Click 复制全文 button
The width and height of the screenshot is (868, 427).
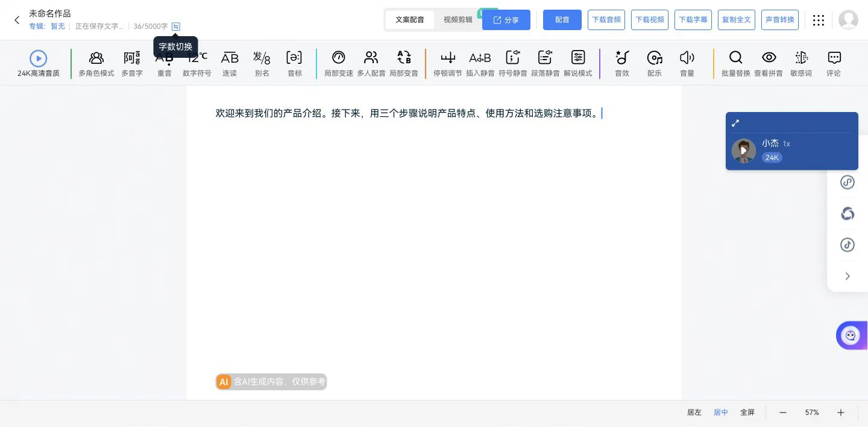click(x=737, y=20)
